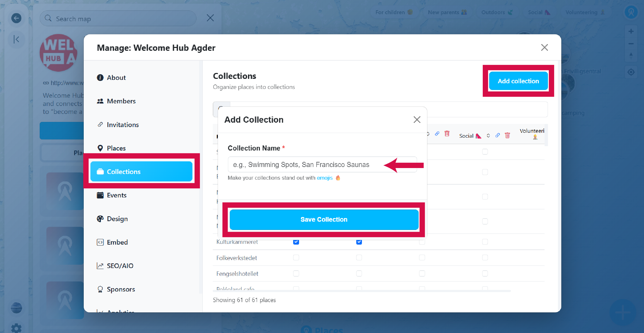Filter the map by Outdoors chip
The width and height of the screenshot is (644, 333).
[x=497, y=12]
